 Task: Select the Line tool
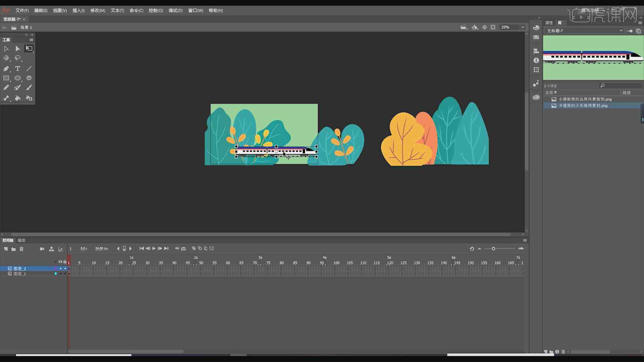(29, 69)
